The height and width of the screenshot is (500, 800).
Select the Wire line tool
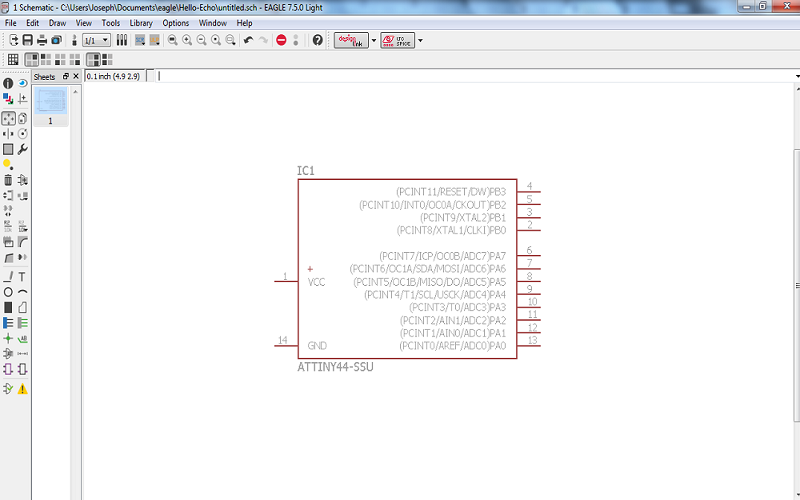tap(8, 277)
